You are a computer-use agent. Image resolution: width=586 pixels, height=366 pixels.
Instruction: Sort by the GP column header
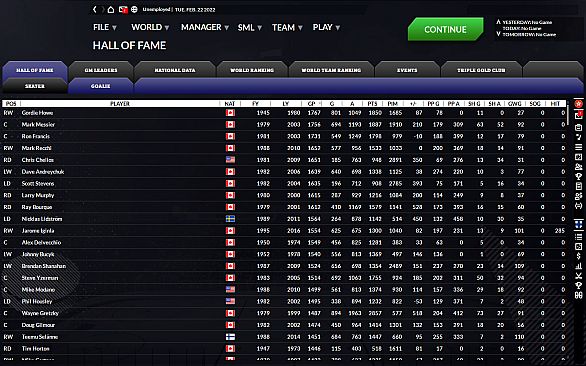(312, 104)
